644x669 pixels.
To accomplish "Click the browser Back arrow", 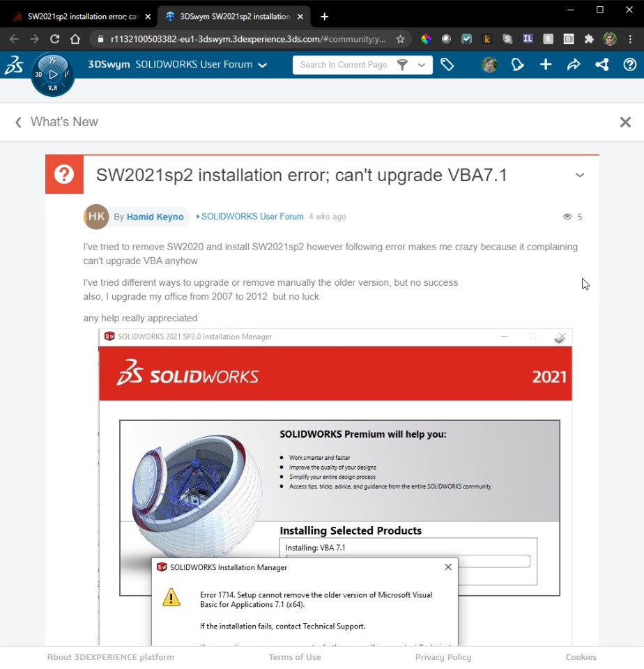I will tap(14, 39).
